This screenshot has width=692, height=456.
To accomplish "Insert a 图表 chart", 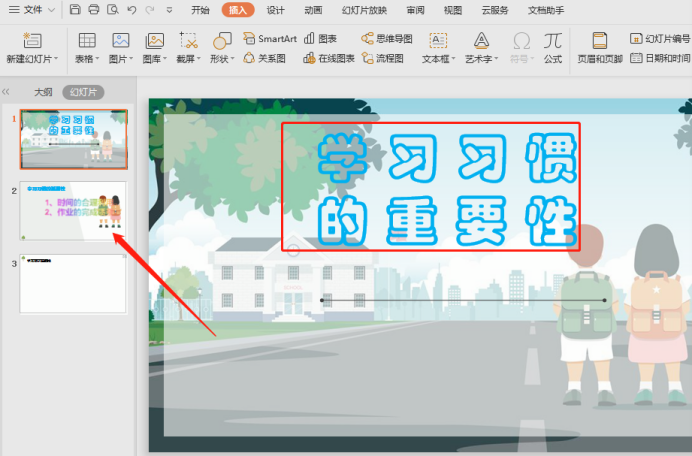I will pyautogui.click(x=320, y=39).
